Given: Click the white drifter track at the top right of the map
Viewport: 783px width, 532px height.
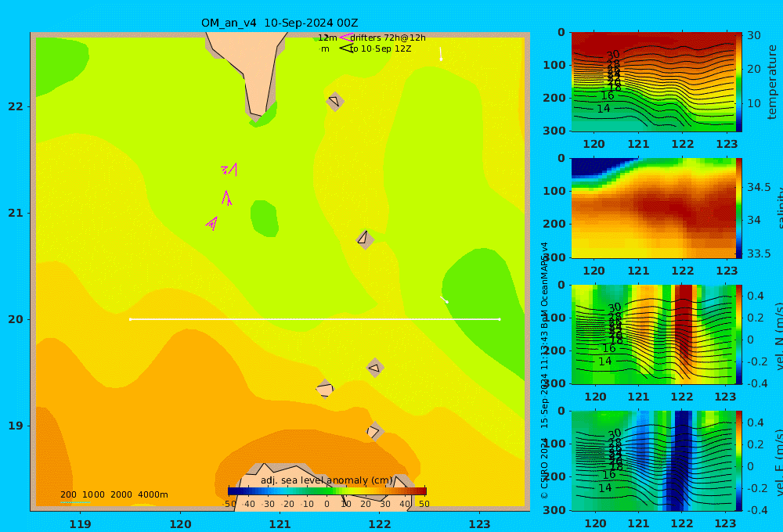Looking at the screenshot, I should coord(441,54).
